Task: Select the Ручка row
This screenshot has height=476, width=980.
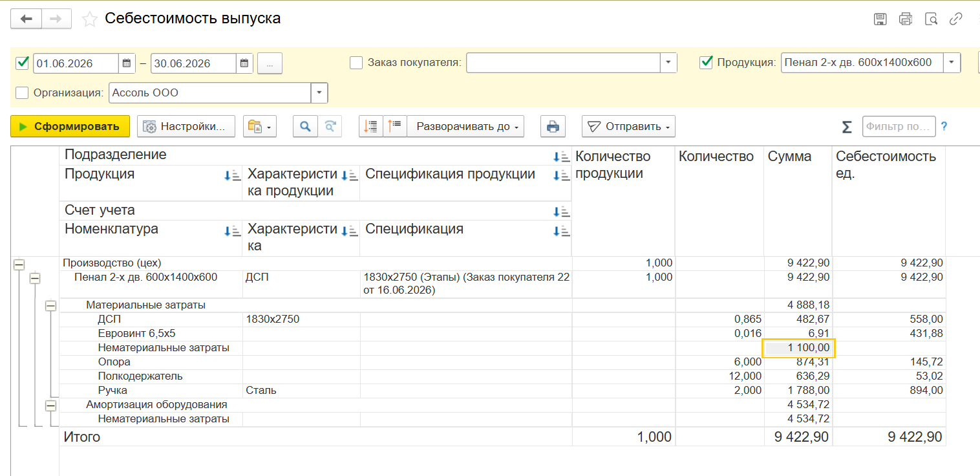Action: (x=502, y=391)
